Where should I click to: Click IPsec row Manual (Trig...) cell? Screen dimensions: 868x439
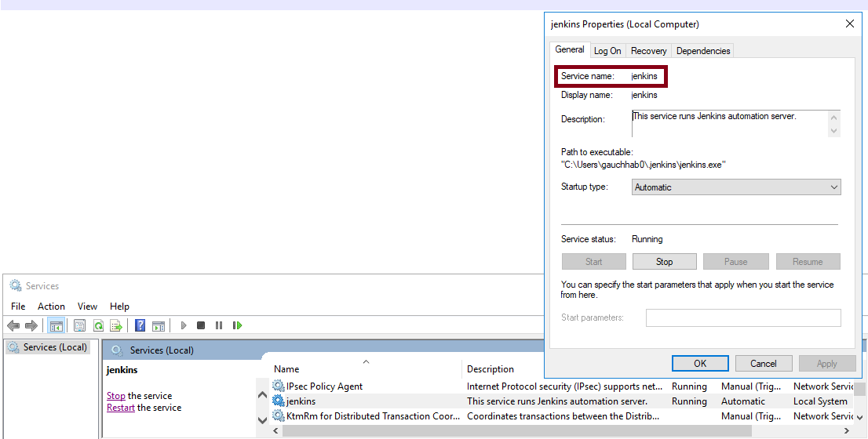point(750,386)
